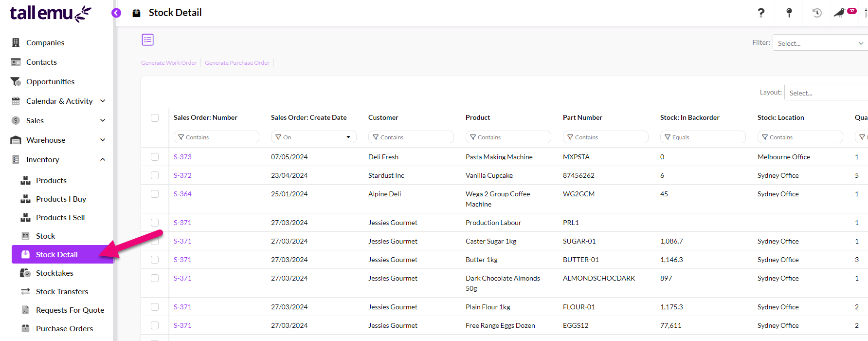Expand the Sales menu chevron
The width and height of the screenshot is (868, 341).
(103, 120)
